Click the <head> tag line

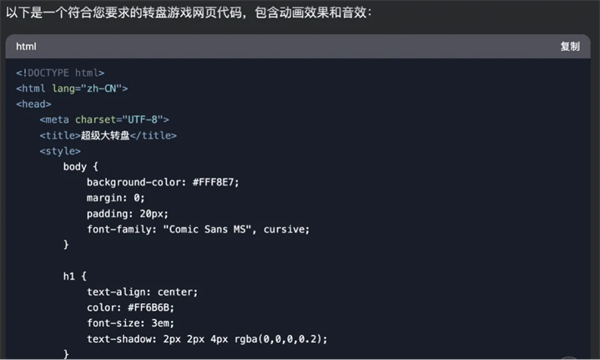[34, 104]
